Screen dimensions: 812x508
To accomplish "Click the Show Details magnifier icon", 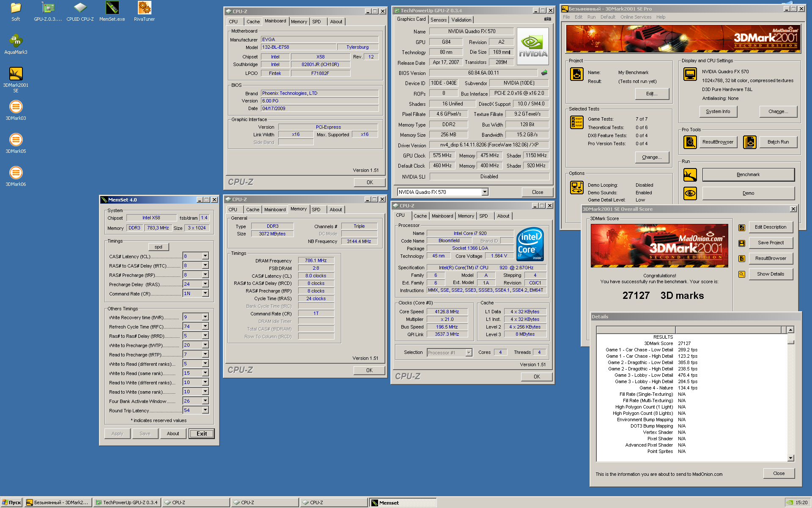I will pos(742,274).
